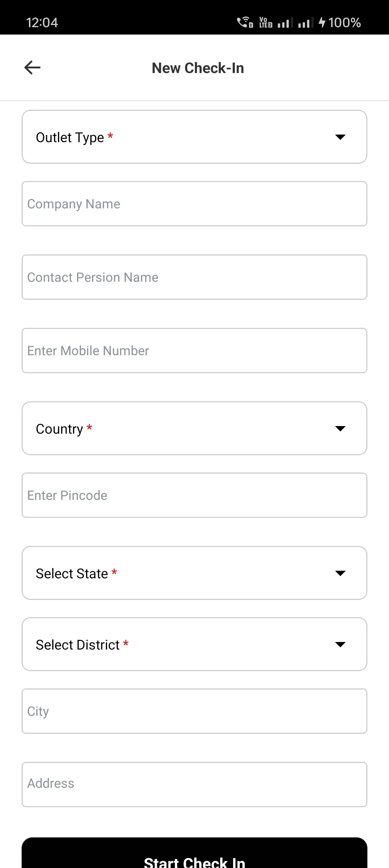The width and height of the screenshot is (389, 868).
Task: Select the Enter Mobile Number field
Action: pos(194,351)
